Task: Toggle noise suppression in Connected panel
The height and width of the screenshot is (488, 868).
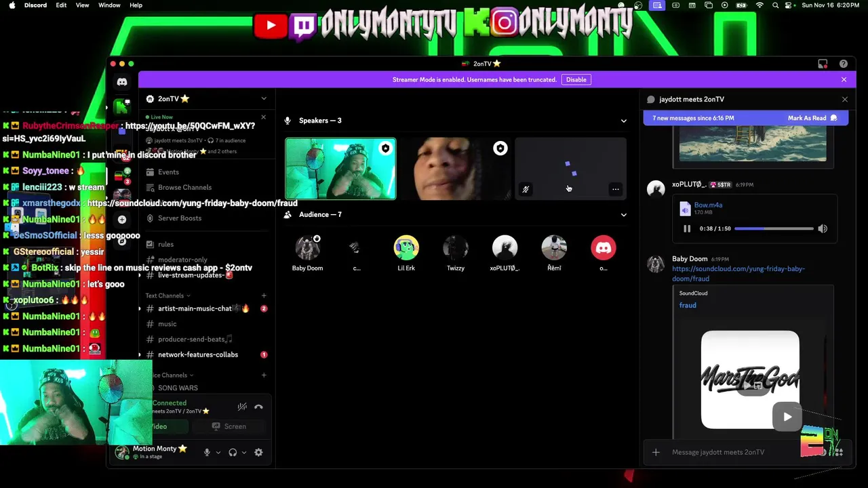Action: [242, 407]
